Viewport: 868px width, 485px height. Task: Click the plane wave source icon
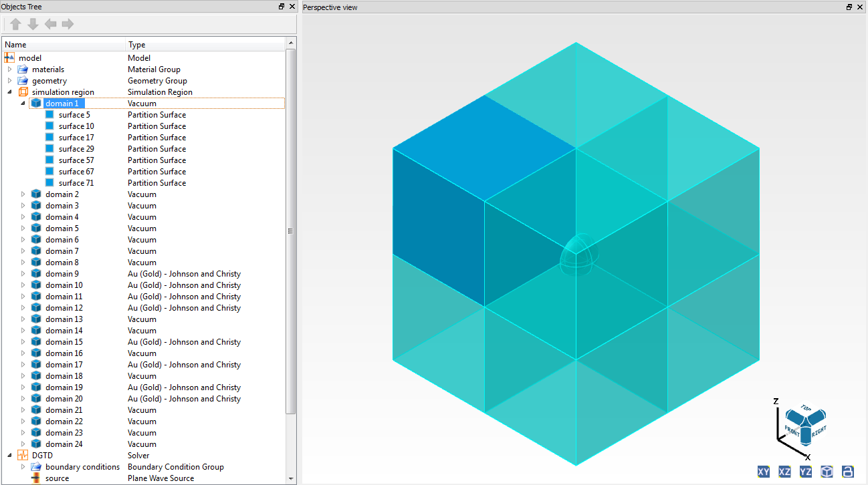[x=36, y=478]
